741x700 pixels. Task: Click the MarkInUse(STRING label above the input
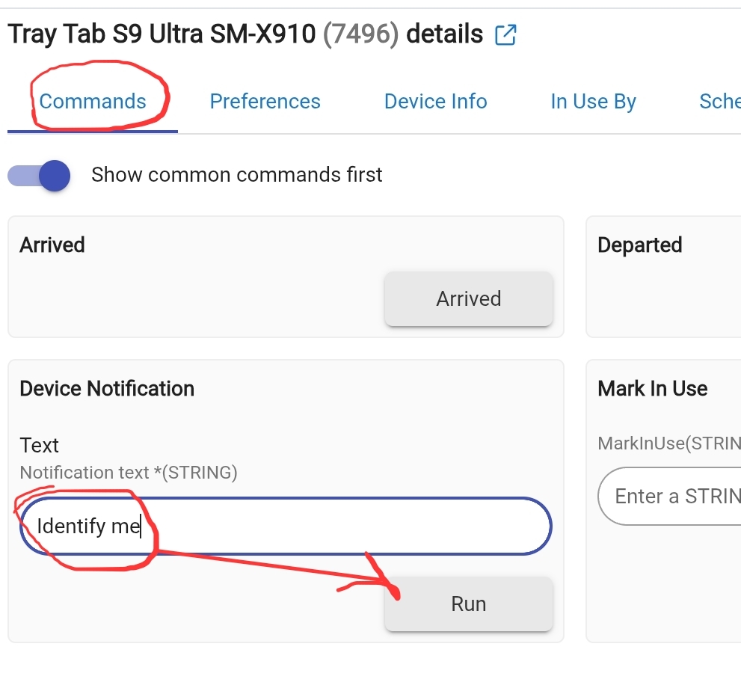[x=668, y=443]
